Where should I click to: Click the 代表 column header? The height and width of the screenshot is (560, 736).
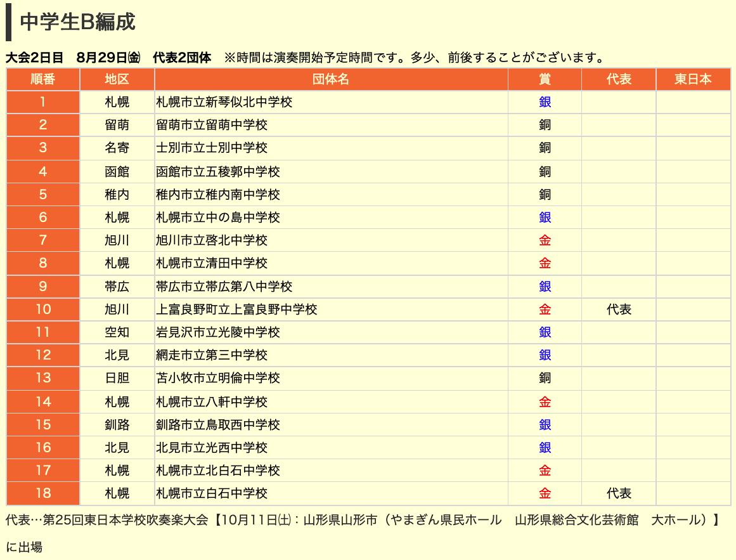(619, 79)
